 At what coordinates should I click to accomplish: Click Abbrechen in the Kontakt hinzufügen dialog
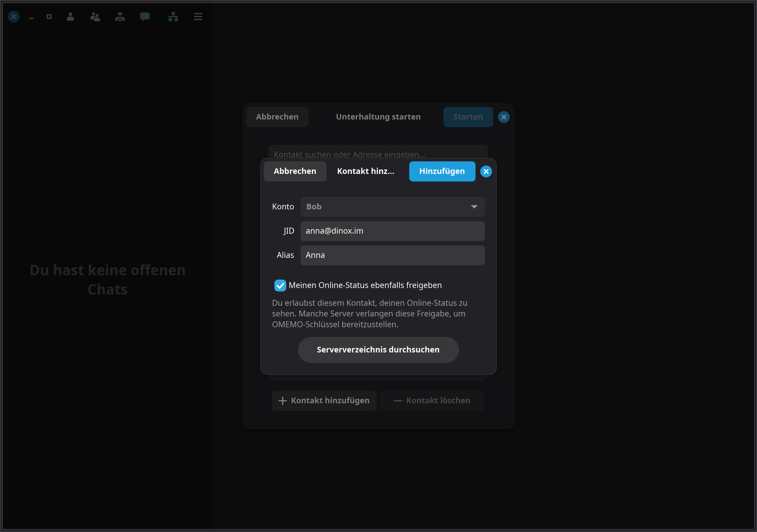[x=295, y=171]
